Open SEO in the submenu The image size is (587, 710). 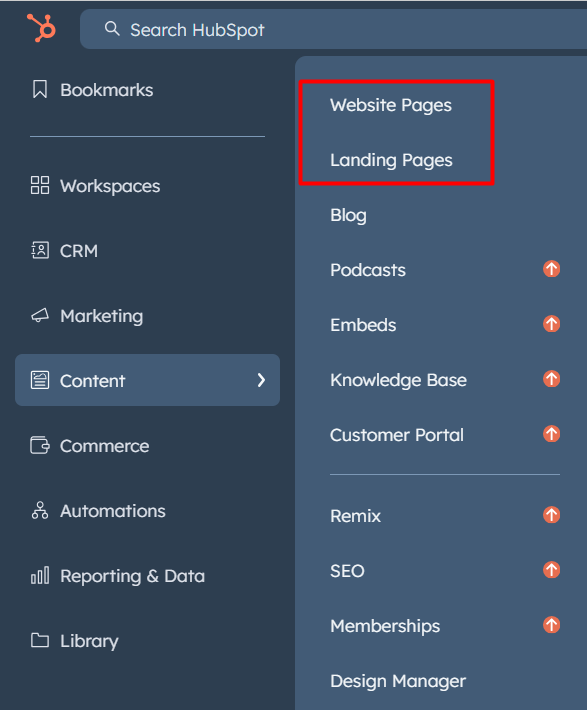coord(347,571)
